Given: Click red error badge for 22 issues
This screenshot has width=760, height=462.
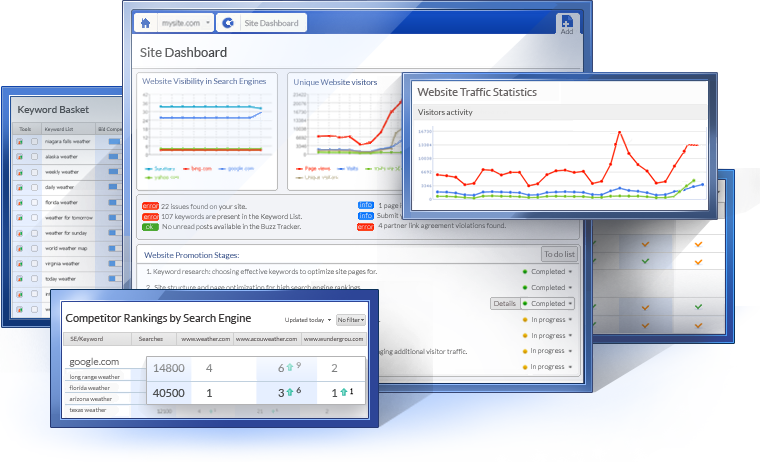Looking at the screenshot, I should [x=150, y=205].
